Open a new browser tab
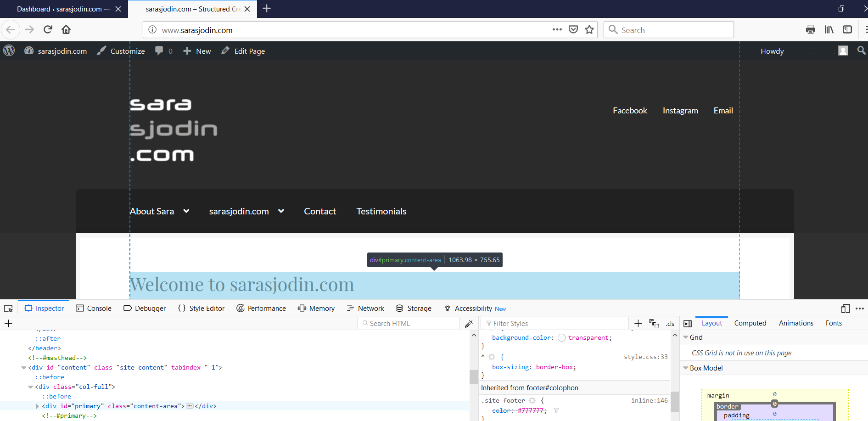Image resolution: width=868 pixels, height=421 pixels. pos(267,9)
